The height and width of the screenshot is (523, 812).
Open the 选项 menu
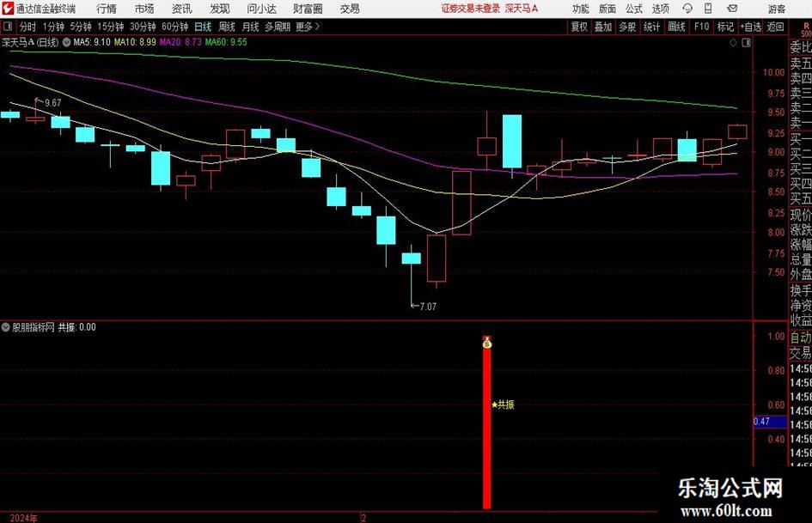[x=660, y=9]
